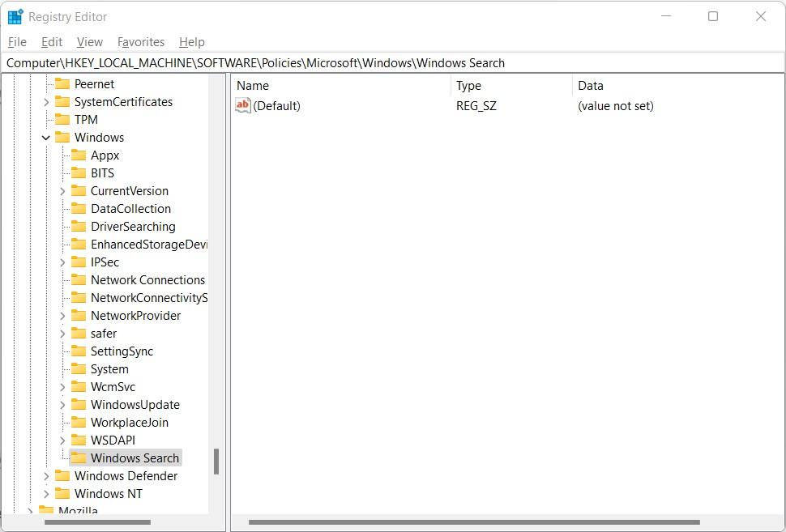
Task: Expand the WSDAPI key
Action: [x=62, y=440]
